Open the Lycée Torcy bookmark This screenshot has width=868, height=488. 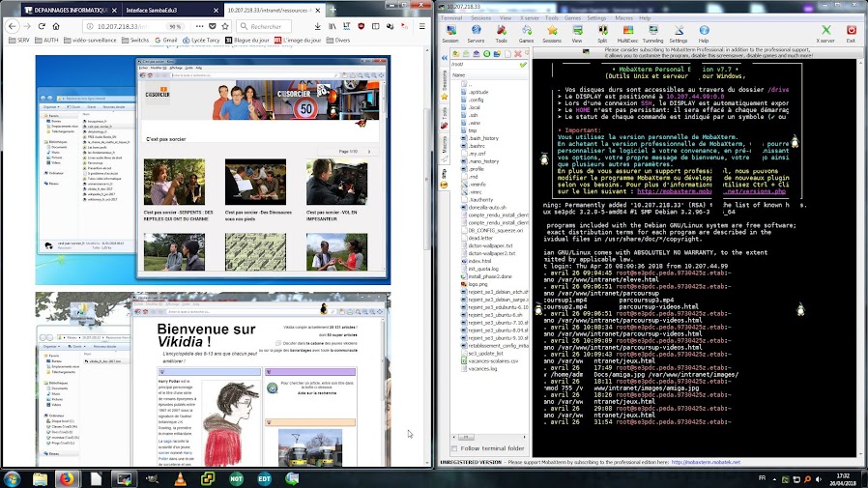(201, 40)
